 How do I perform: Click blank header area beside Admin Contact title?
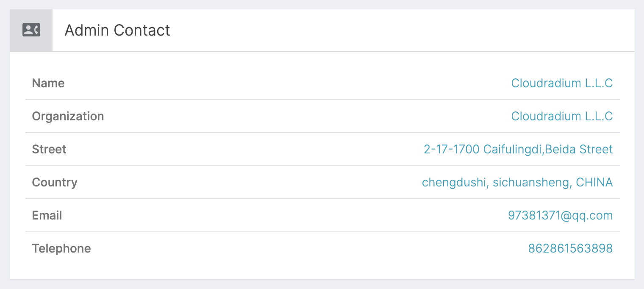[x=402, y=30]
